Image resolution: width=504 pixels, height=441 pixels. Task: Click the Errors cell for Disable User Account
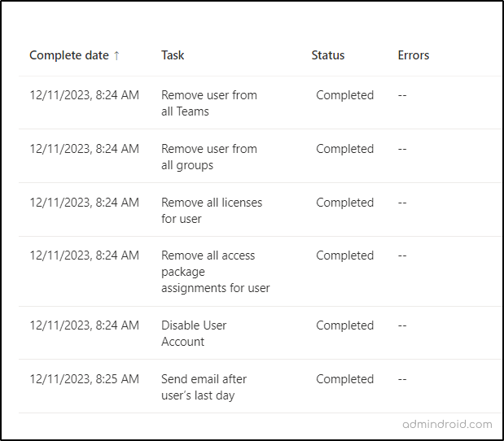(x=402, y=325)
